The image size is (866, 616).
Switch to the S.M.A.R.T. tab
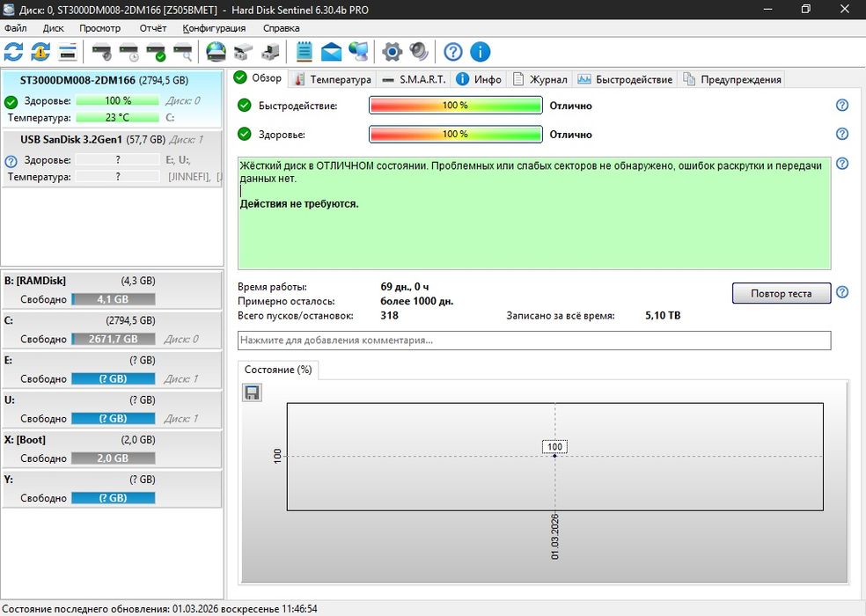click(414, 79)
